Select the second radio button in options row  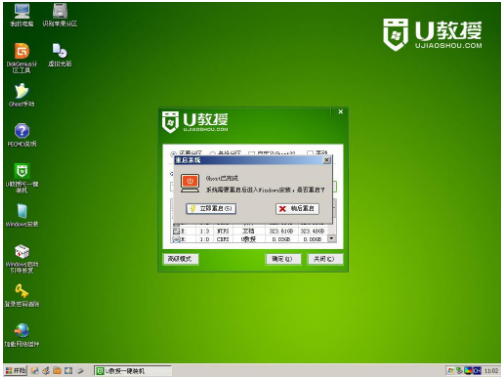212,154
